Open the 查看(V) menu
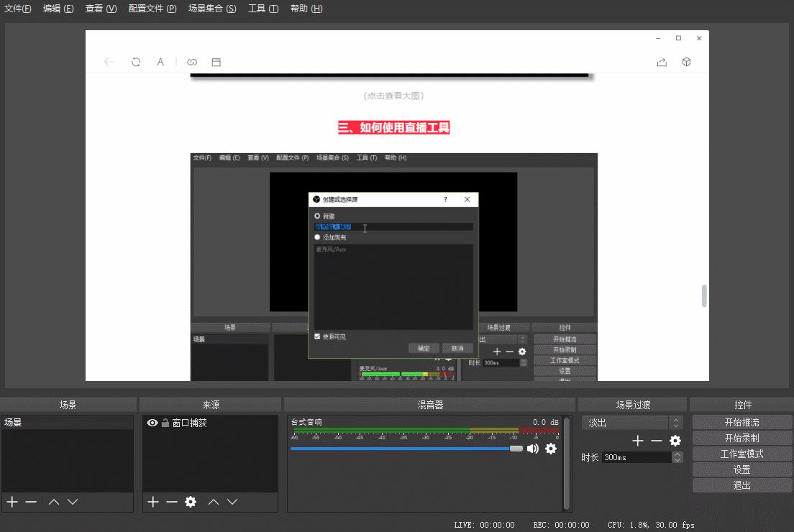 pyautogui.click(x=101, y=9)
